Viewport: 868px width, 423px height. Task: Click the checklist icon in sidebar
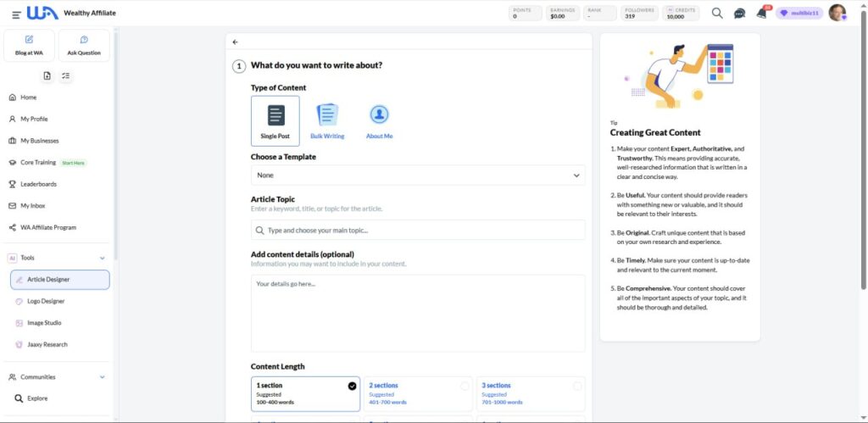tap(66, 75)
